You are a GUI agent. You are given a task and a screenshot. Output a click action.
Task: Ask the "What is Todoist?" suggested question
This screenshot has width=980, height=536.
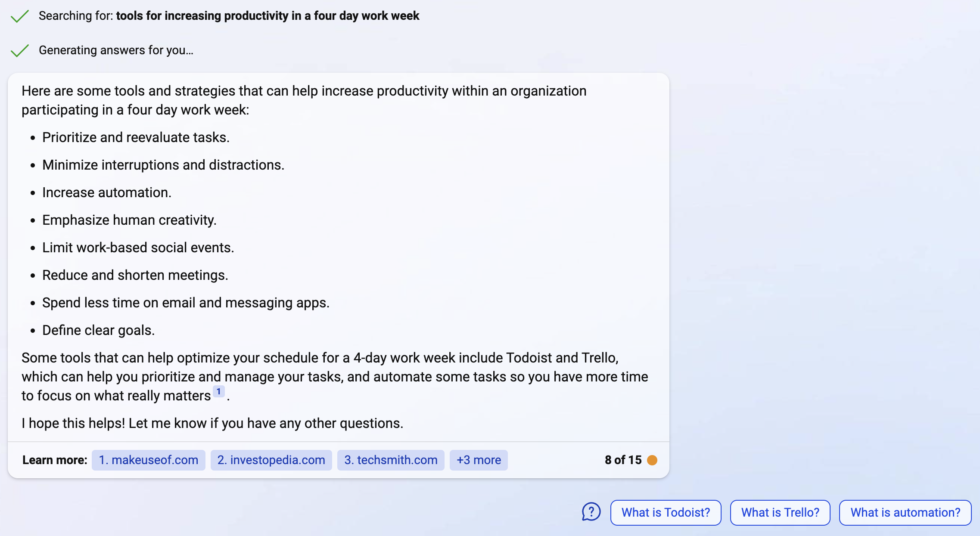(x=665, y=512)
